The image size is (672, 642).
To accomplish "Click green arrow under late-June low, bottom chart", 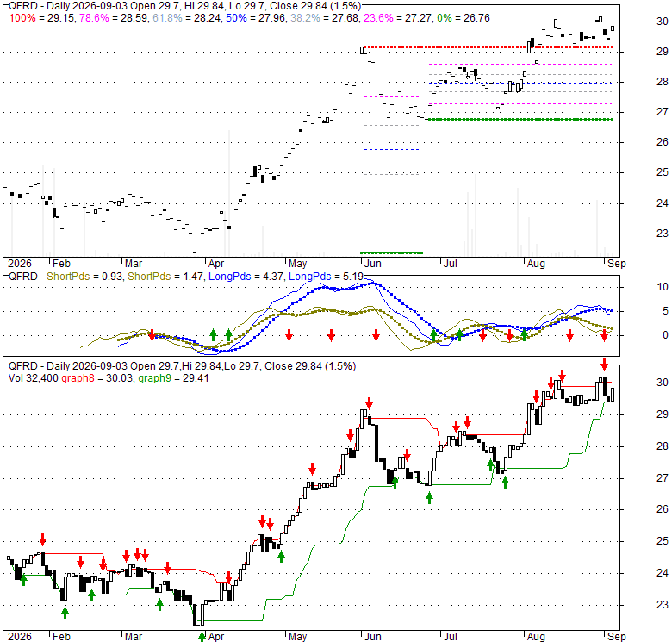I will 429,497.
